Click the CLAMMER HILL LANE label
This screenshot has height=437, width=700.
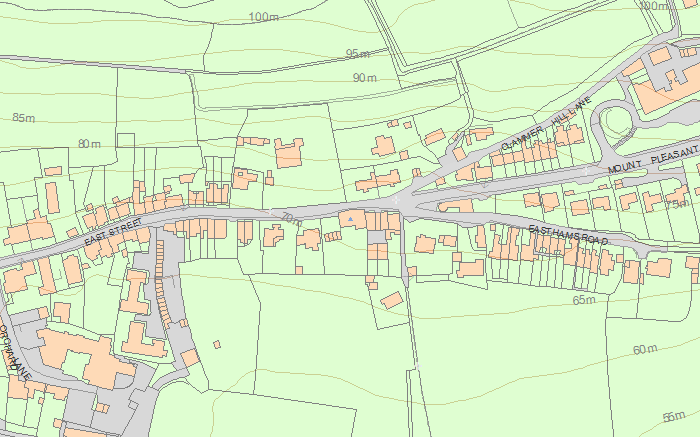click(546, 124)
